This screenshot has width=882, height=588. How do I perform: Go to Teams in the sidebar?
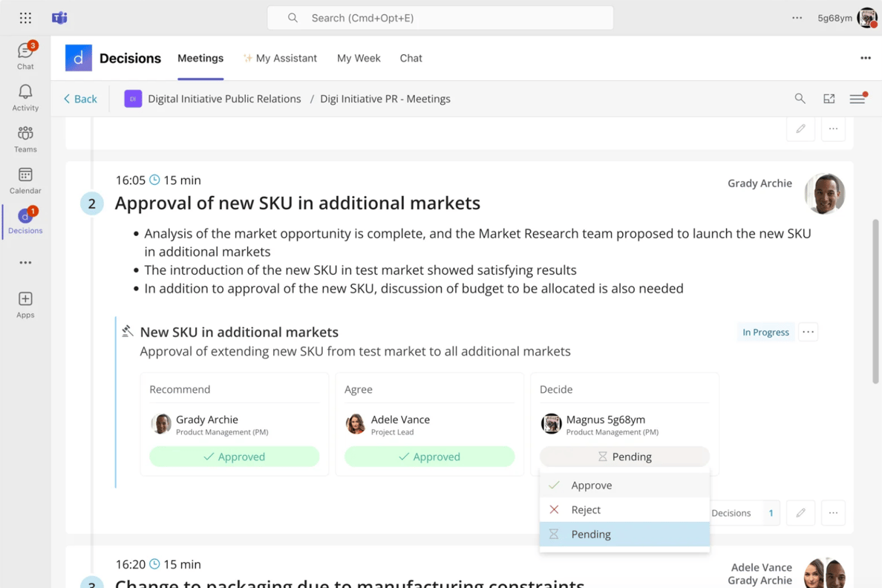(25, 139)
